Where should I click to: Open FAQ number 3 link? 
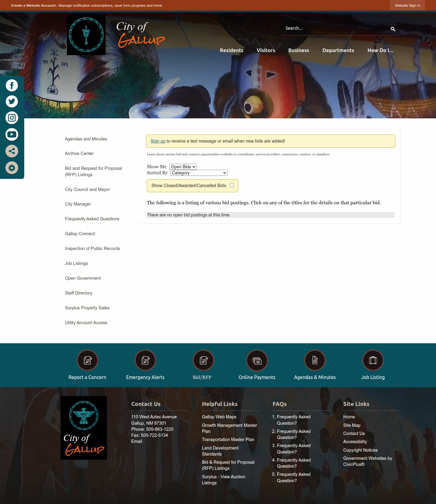(294, 449)
